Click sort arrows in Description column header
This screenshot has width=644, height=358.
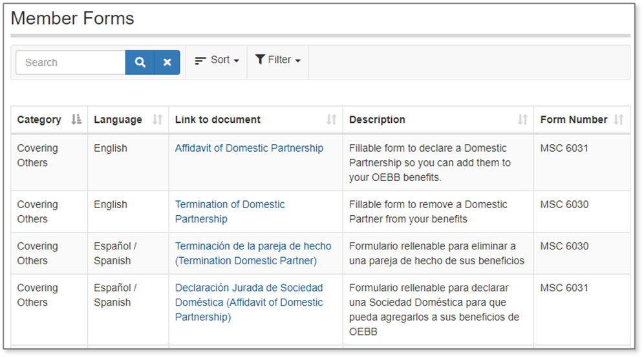click(522, 120)
